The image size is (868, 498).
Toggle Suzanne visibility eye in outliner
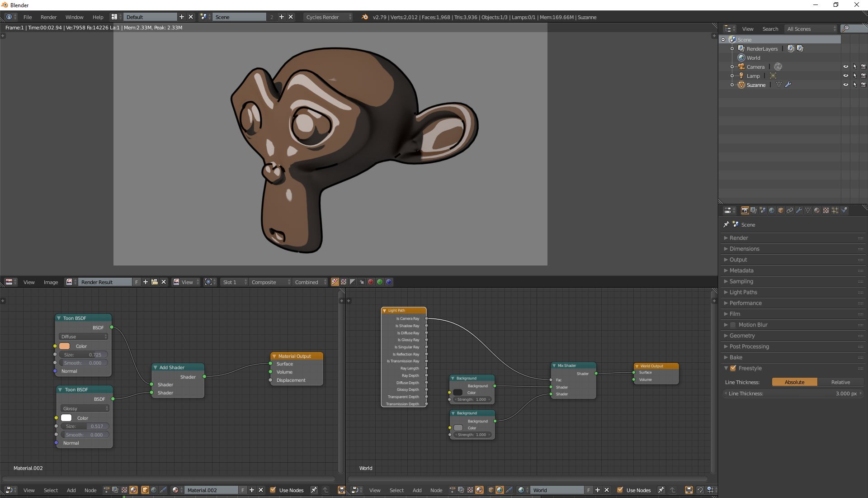(x=845, y=85)
